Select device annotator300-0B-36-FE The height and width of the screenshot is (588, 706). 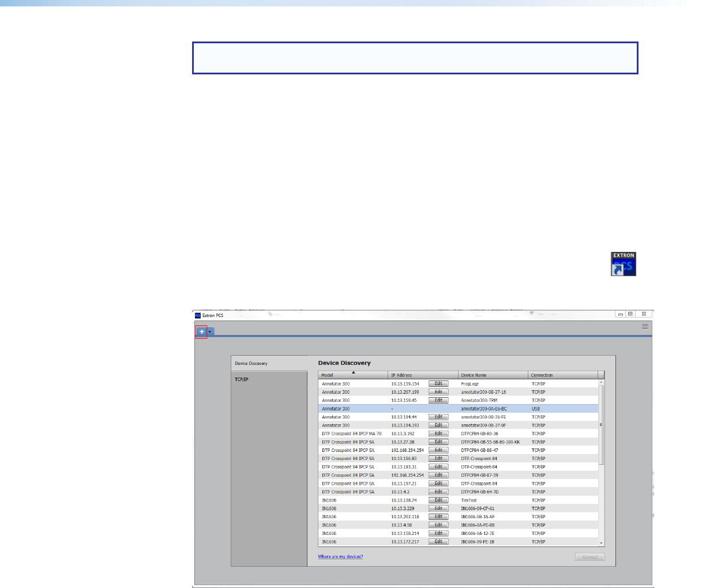[x=483, y=417]
